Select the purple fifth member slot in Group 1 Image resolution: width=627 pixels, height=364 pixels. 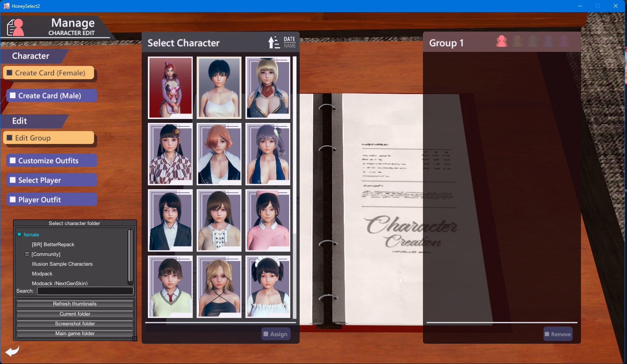click(x=564, y=41)
